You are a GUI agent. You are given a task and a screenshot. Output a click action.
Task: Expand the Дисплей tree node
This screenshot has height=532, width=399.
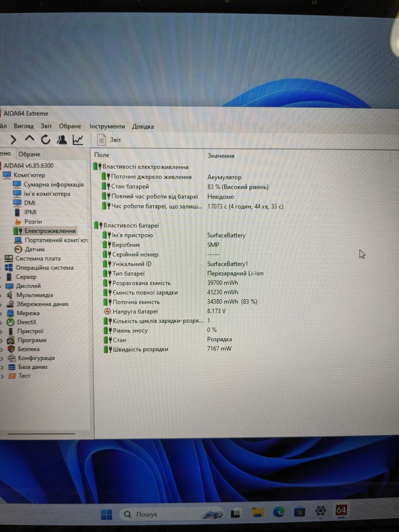click(x=1, y=286)
